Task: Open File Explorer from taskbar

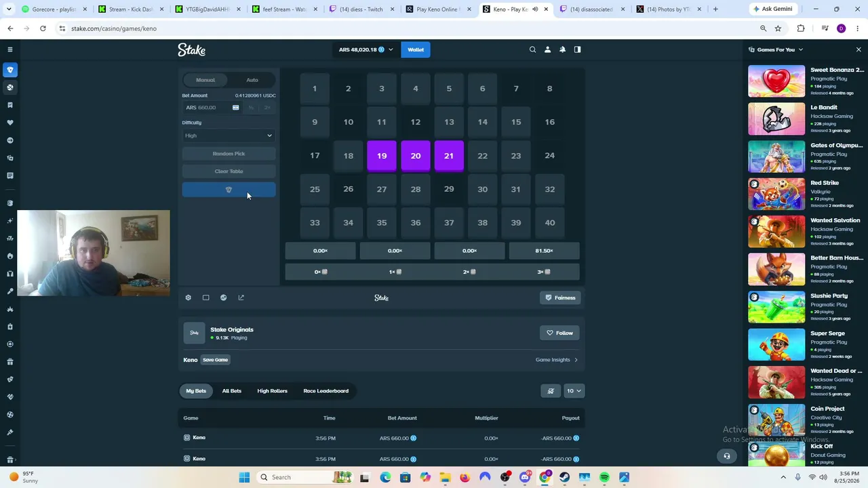Action: [x=445, y=477]
